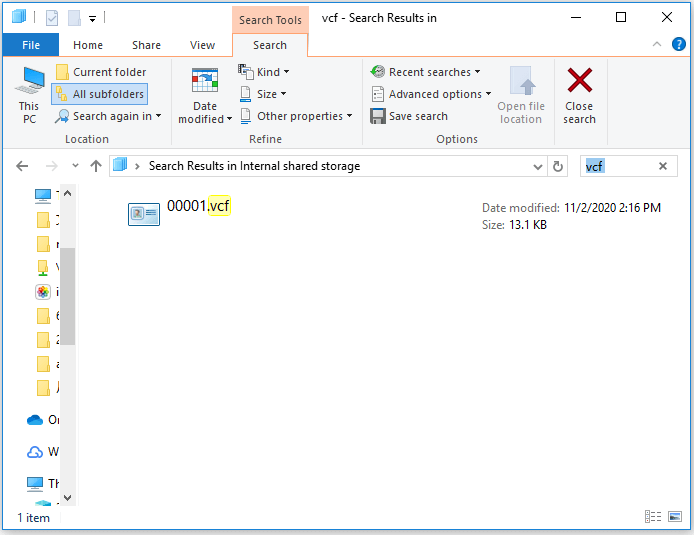Switch to the View ribbon tab
Image resolution: width=694 pixels, height=535 pixels.
[202, 45]
